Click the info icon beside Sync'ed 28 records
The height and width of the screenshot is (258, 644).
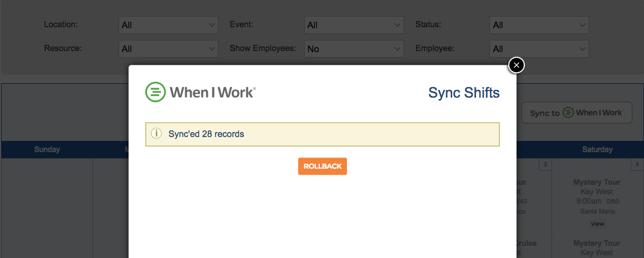(156, 134)
